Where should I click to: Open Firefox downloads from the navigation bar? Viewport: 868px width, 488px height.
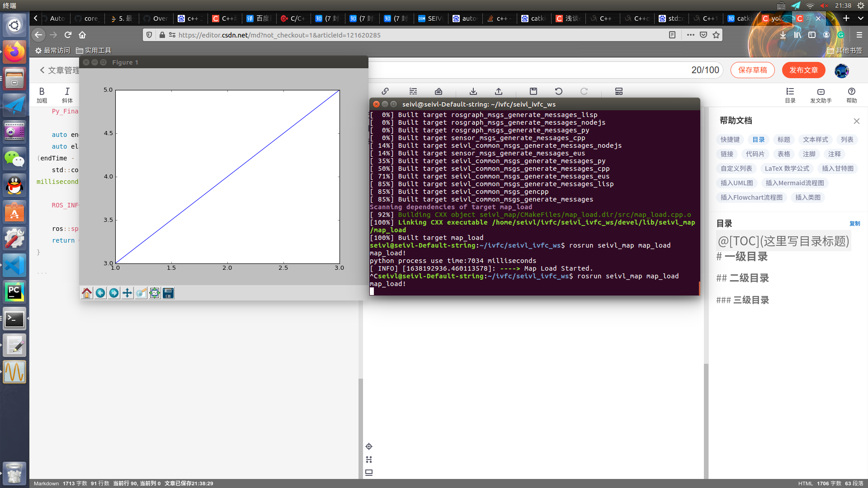point(783,35)
